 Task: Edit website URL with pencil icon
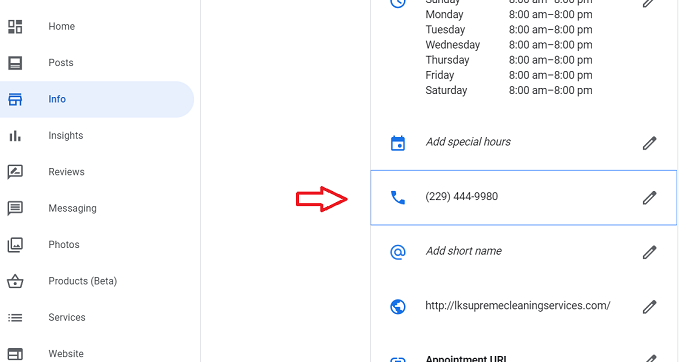pos(649,307)
